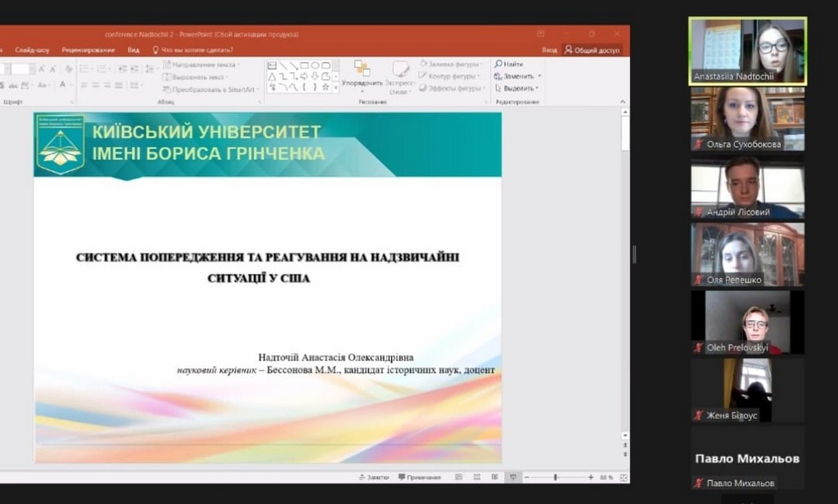Viewport: 838px width, 504px height.
Task: Open the Slide Show (Слайд-шоу) tab
Action: coord(32,50)
